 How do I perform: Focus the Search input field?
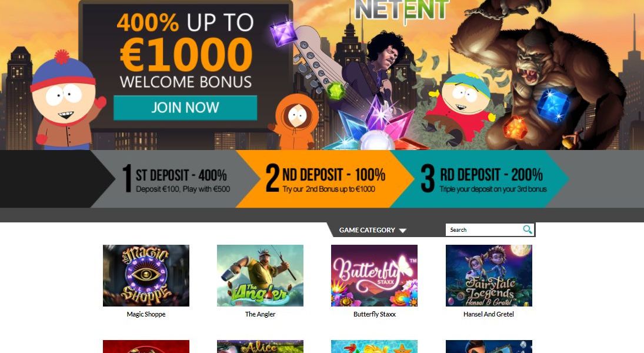pos(484,229)
